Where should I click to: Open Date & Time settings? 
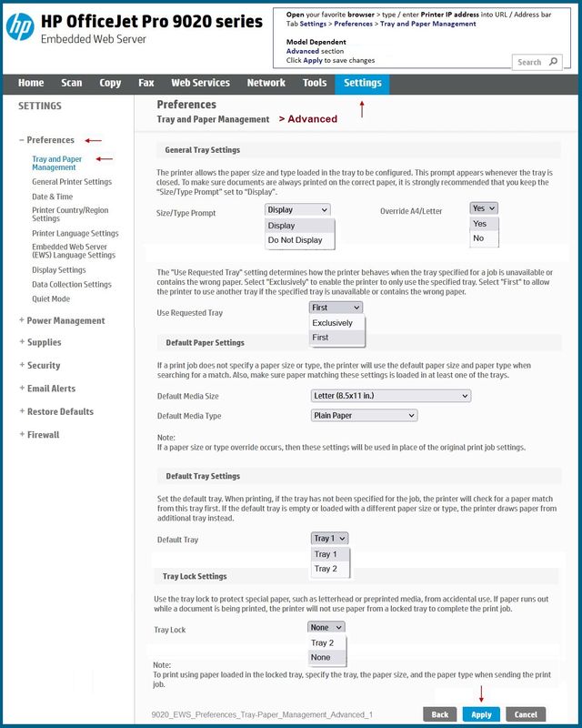[x=53, y=197]
